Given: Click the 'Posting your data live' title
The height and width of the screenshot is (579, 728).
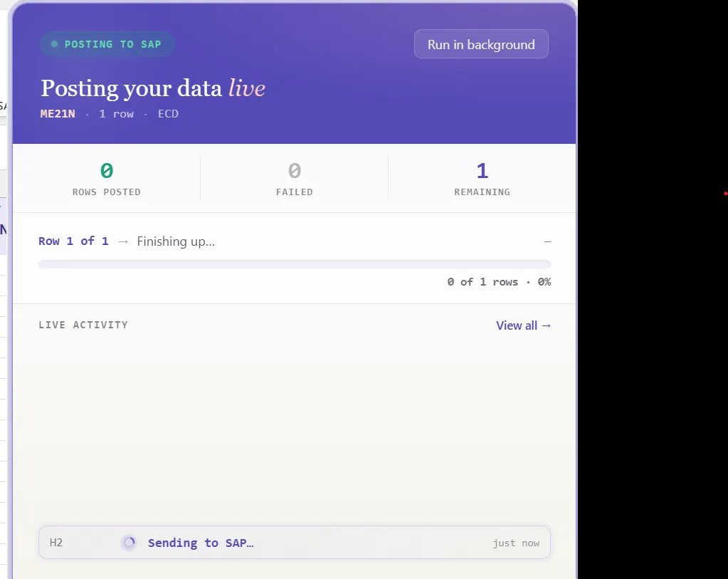Looking at the screenshot, I should (153, 88).
